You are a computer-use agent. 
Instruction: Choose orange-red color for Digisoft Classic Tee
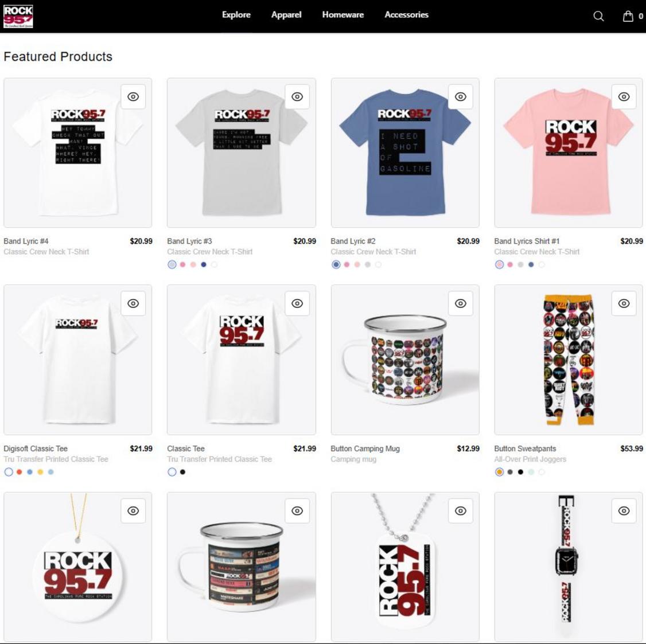pos(20,473)
